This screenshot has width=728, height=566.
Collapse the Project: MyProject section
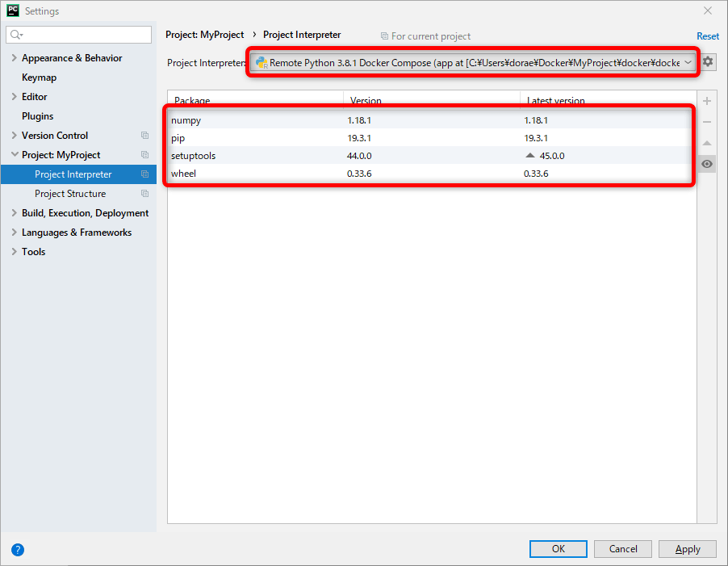pos(15,154)
